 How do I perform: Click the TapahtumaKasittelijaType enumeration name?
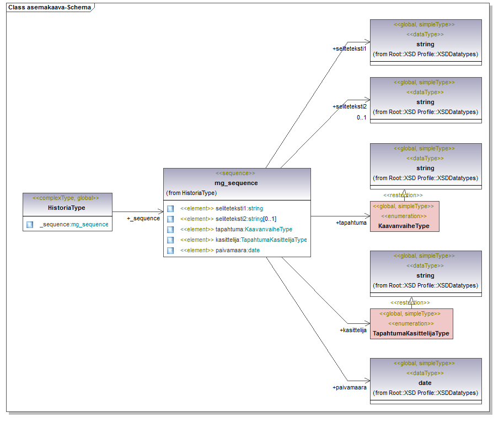coord(411,334)
